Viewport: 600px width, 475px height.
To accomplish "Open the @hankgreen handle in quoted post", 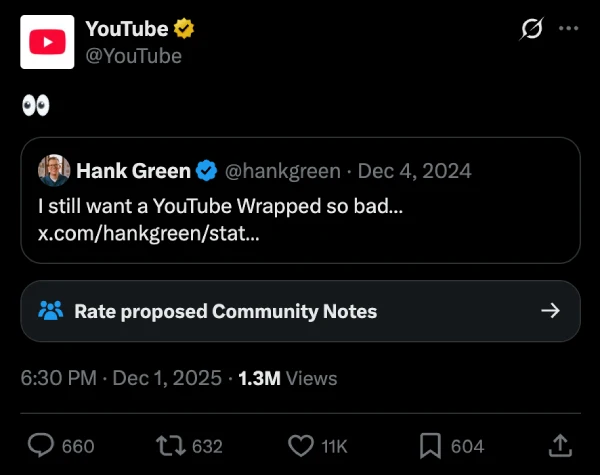I will [x=284, y=171].
